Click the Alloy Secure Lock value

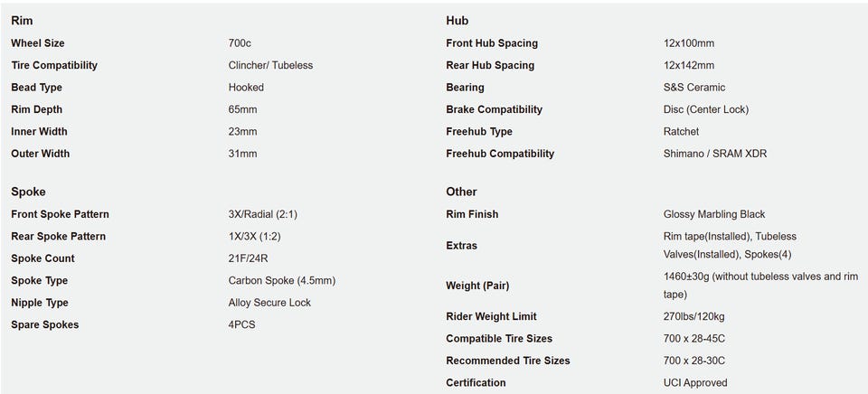(269, 303)
